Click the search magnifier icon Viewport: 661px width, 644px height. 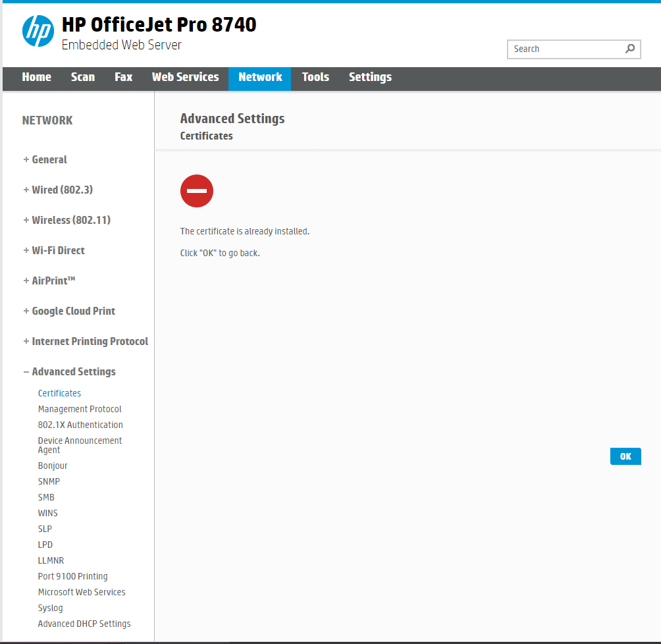[x=630, y=49]
